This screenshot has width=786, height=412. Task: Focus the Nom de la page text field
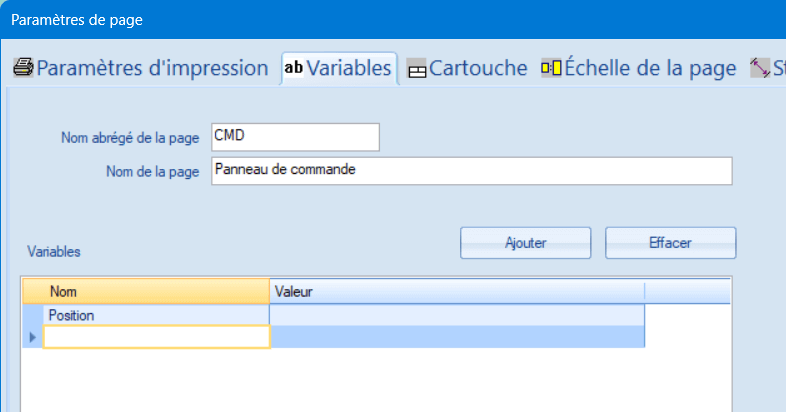pos(472,171)
